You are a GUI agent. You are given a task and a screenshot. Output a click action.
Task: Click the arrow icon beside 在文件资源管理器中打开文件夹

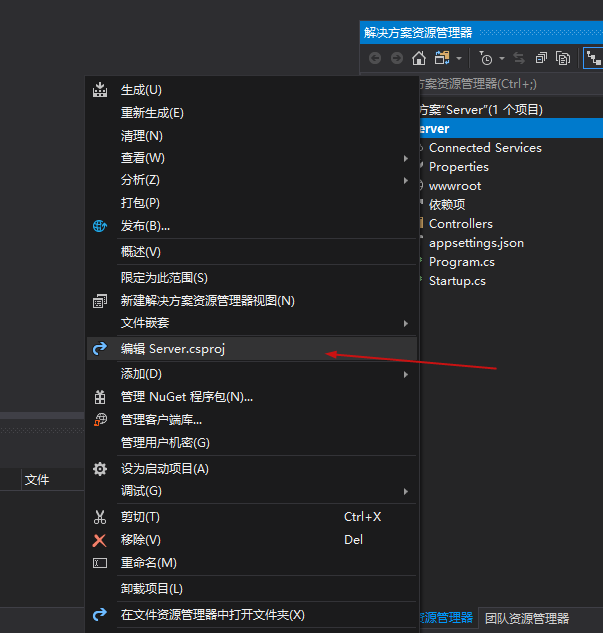[100, 614]
